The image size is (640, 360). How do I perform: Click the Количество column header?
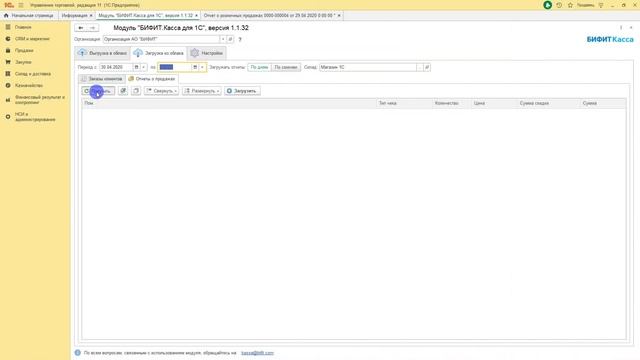point(452,103)
